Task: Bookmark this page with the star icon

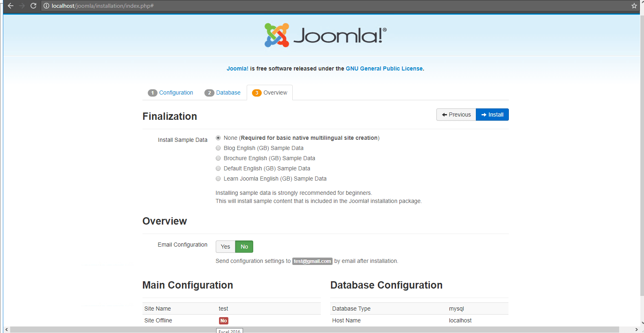Action: coord(634,6)
